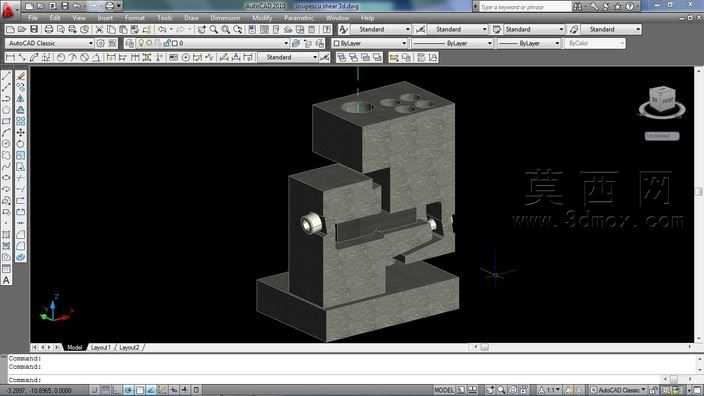Click the ViewCube navigation cube
Image resolution: width=704 pixels, height=396 pixels.
(662, 101)
